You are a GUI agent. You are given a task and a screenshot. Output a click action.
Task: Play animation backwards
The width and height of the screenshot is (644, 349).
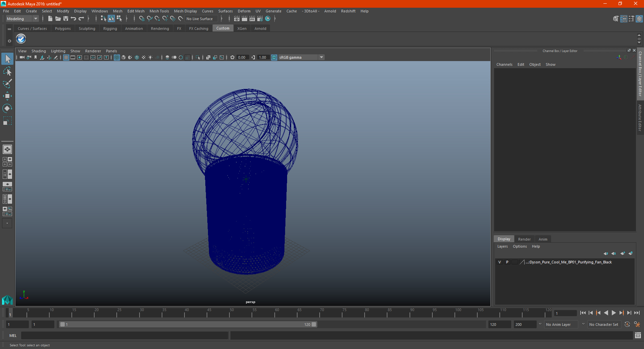click(606, 313)
